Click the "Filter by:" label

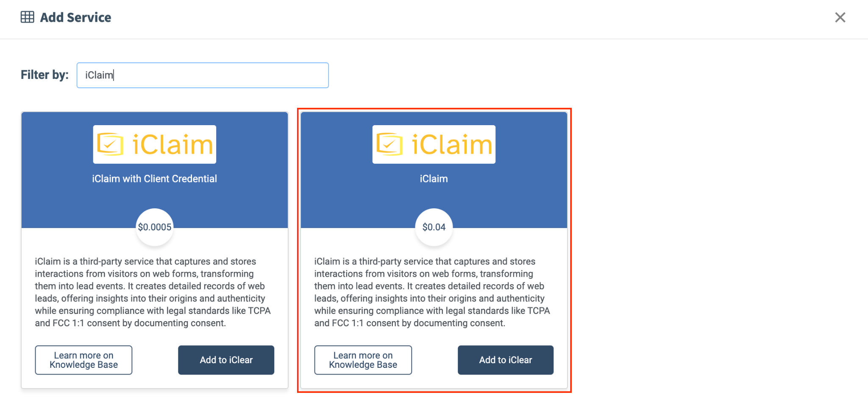click(x=45, y=75)
